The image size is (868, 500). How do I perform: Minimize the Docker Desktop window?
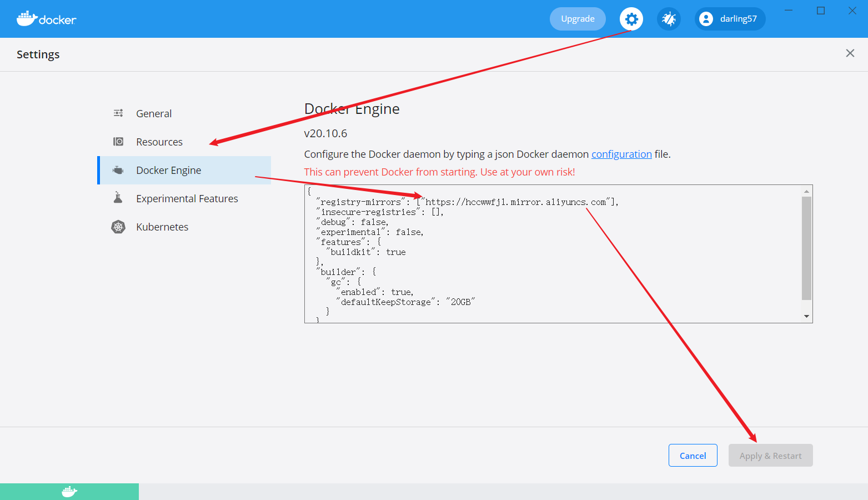coord(789,11)
